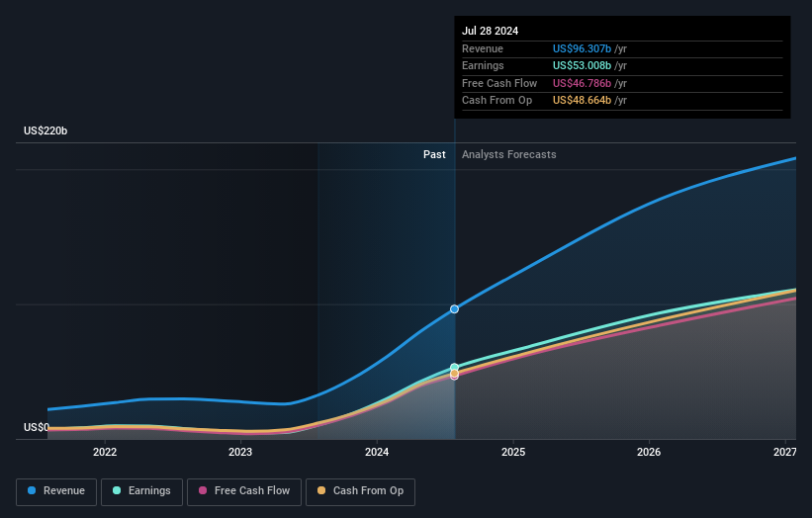The height and width of the screenshot is (518, 812).
Task: Click the 2024 x-axis label
Action: 377,452
